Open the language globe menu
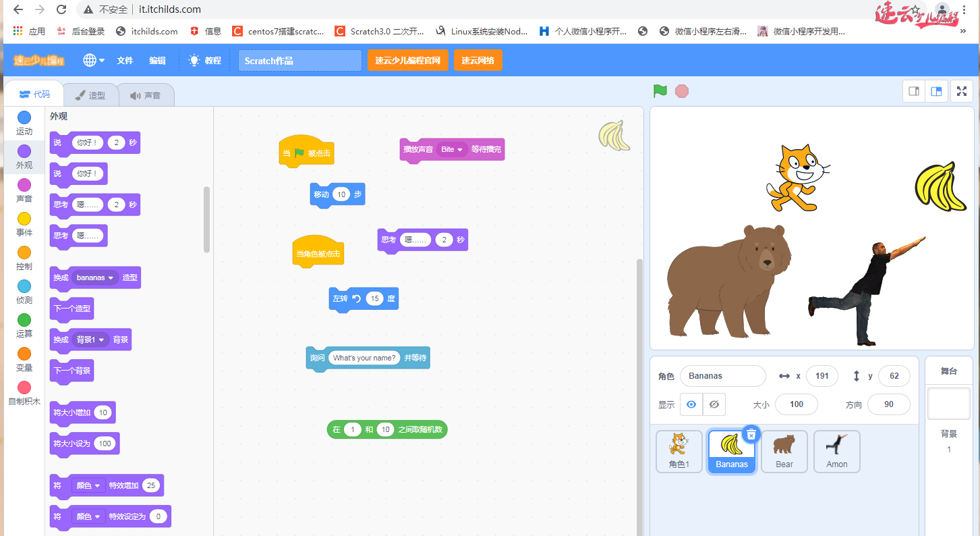 (93, 60)
